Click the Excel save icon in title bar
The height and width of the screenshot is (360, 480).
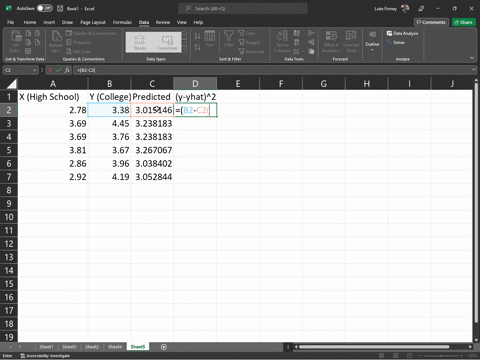click(60, 8)
